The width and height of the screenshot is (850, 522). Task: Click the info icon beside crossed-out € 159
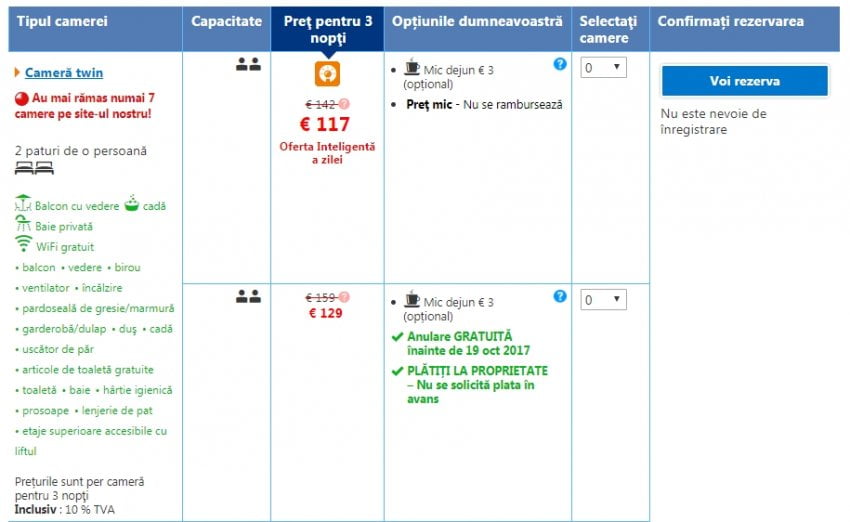[x=345, y=297]
